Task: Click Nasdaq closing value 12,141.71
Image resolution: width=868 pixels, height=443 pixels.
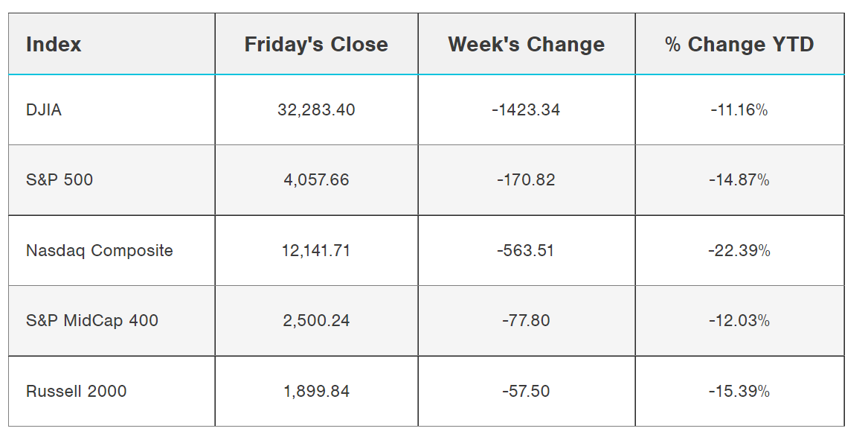Action: click(316, 251)
